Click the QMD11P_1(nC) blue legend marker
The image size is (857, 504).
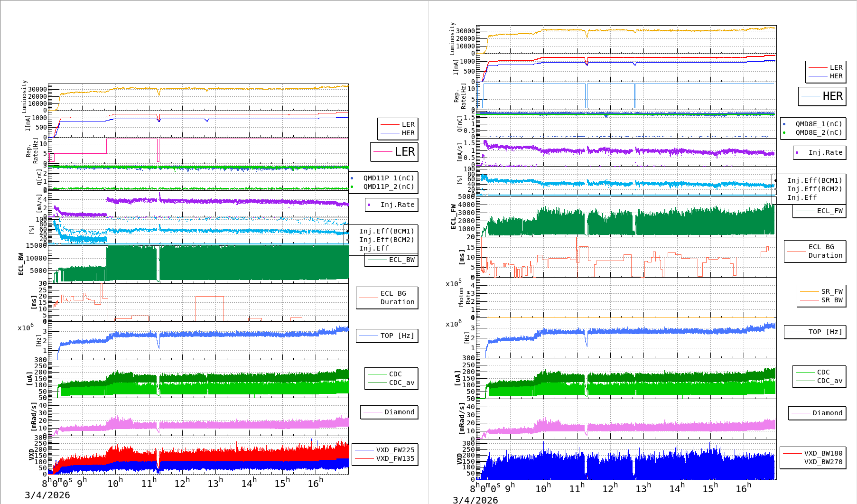pos(352,178)
